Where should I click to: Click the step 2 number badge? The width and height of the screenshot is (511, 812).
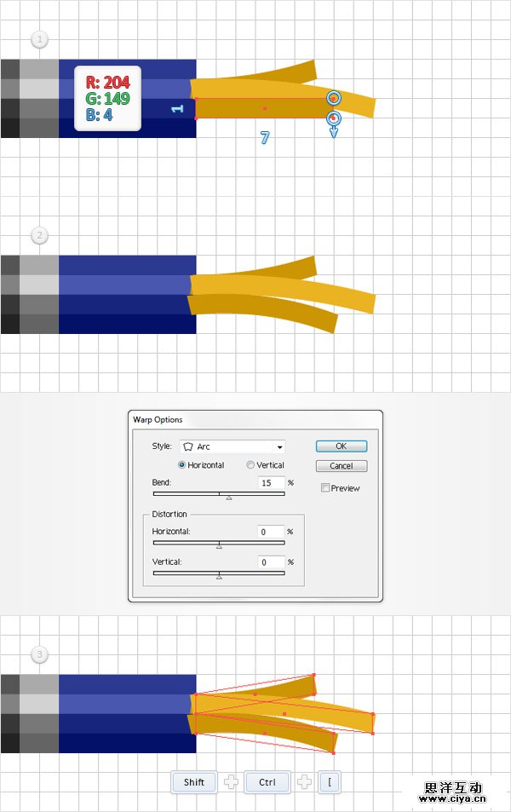[x=39, y=235]
